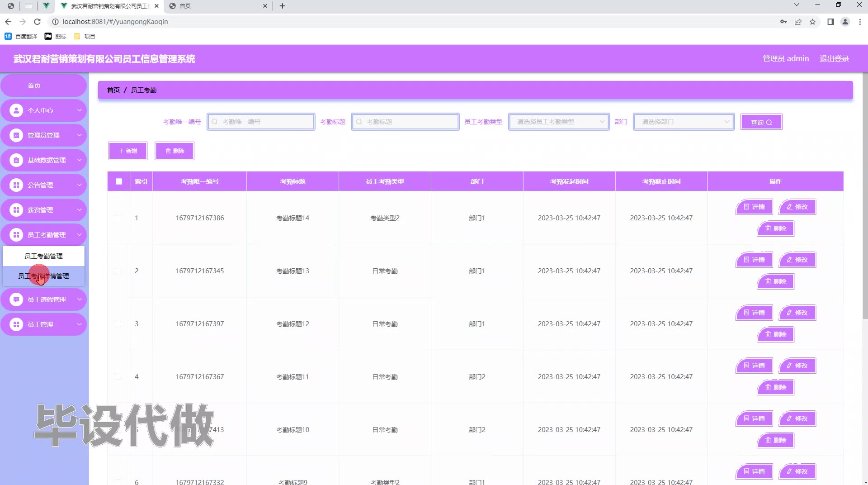Click 修改 for the 考勤标题11 row
Viewport: 868px width, 485px height.
(797, 366)
